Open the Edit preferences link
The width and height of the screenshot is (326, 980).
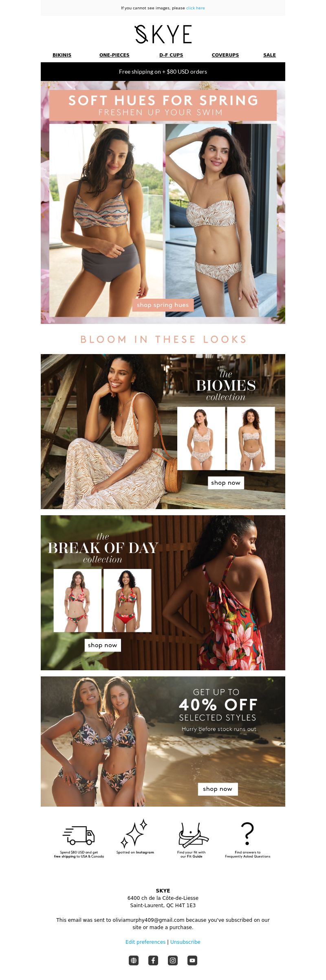click(145, 942)
